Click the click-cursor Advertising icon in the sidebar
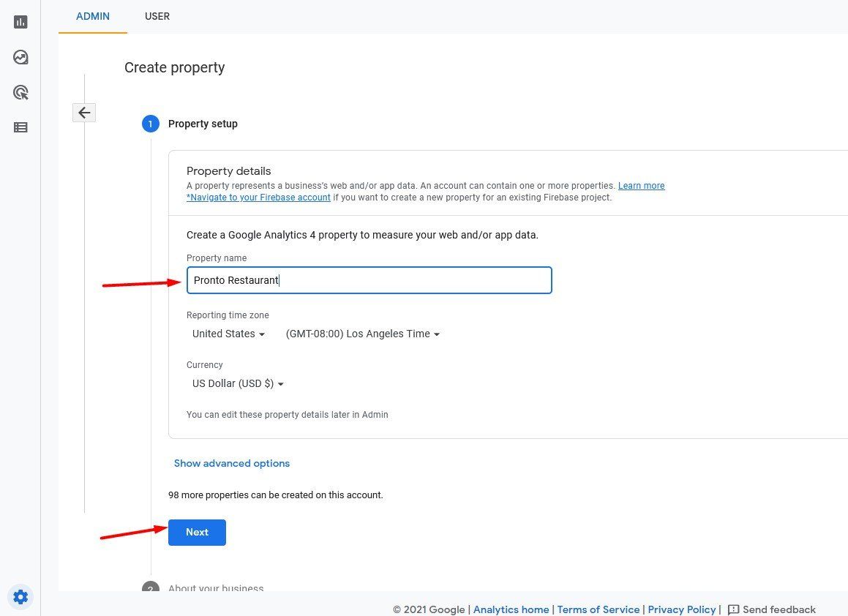Image resolution: width=848 pixels, height=616 pixels. [x=20, y=92]
